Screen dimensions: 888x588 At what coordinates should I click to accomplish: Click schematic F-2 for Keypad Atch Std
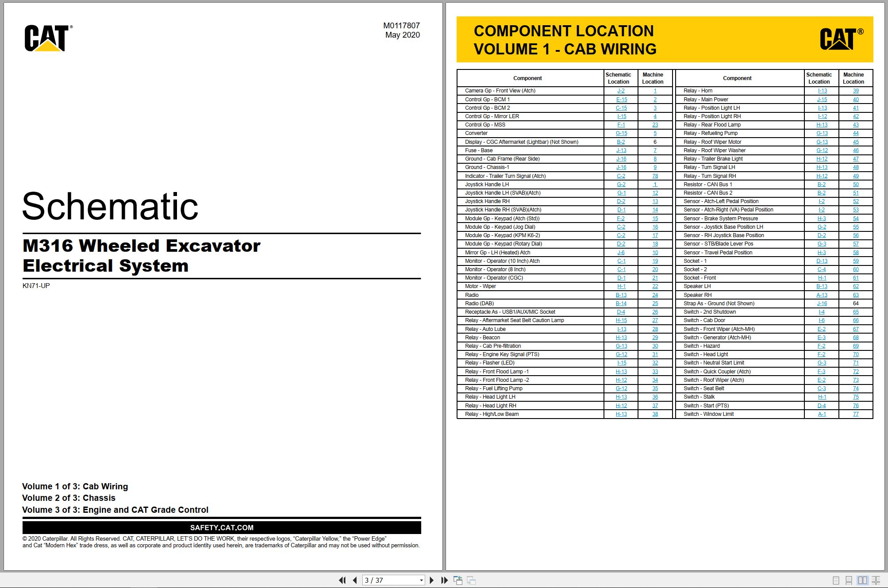(621, 219)
